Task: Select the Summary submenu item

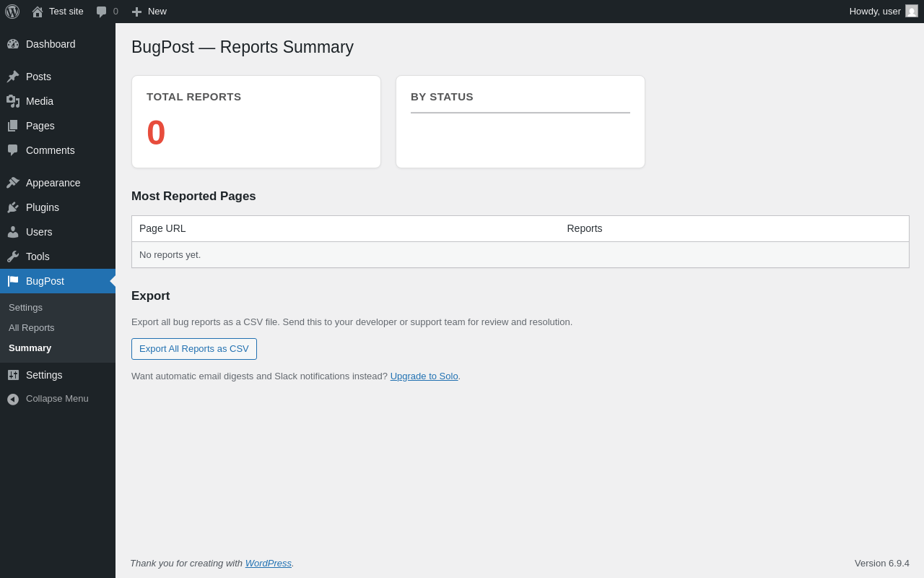Action: click(30, 348)
